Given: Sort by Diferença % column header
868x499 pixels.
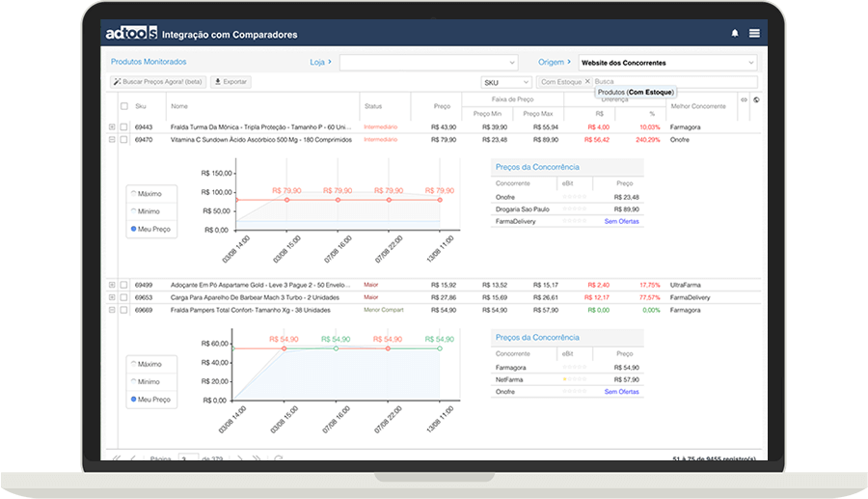Looking at the screenshot, I should click(652, 114).
